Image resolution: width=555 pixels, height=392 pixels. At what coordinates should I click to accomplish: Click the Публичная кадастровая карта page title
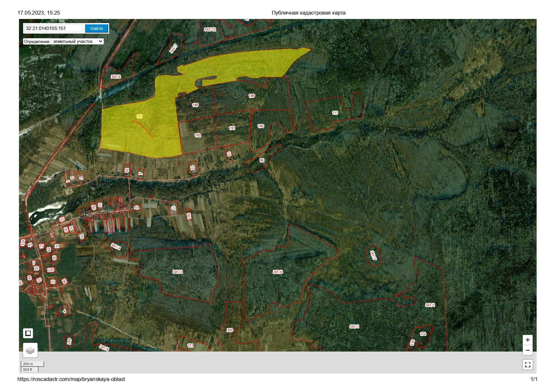(x=309, y=13)
